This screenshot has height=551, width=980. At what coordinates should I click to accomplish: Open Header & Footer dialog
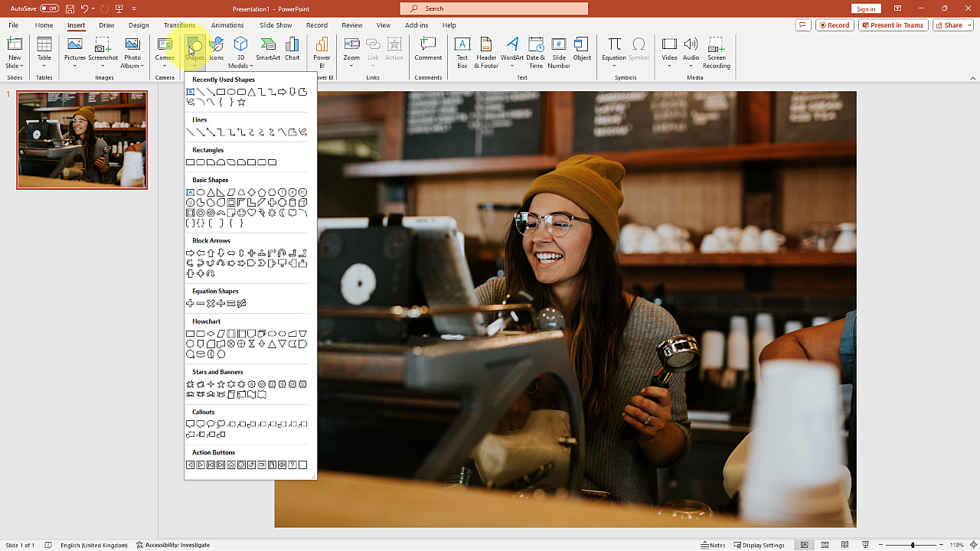coord(486,52)
